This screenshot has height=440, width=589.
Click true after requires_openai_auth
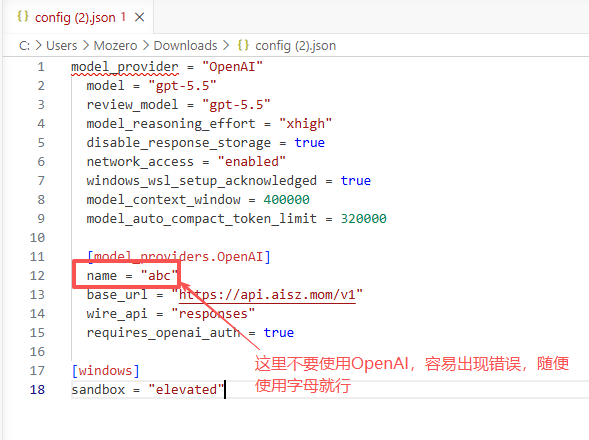[279, 333]
